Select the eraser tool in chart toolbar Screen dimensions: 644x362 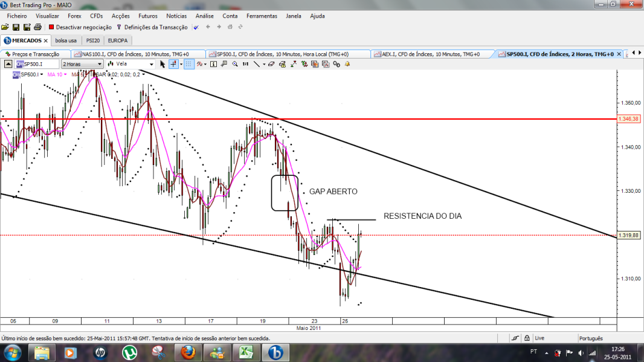click(x=271, y=64)
